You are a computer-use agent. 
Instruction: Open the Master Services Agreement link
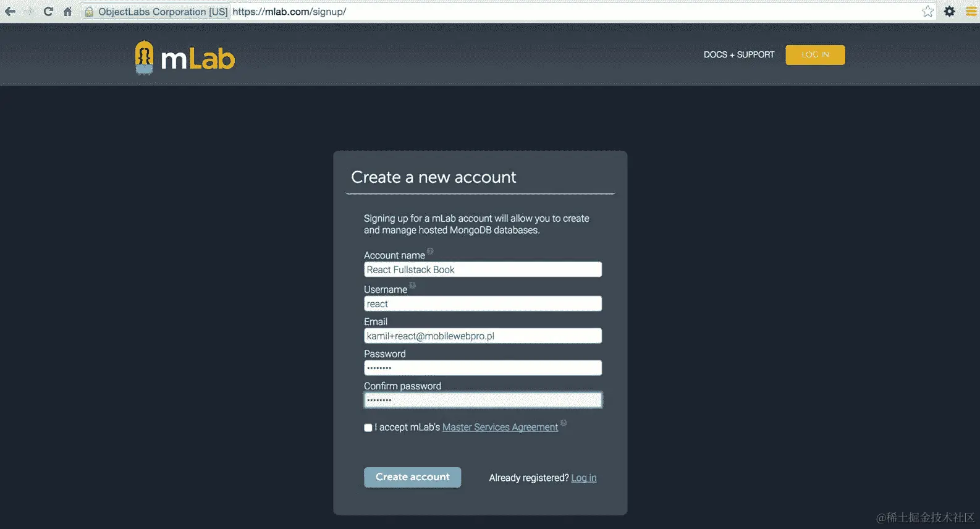tap(500, 428)
